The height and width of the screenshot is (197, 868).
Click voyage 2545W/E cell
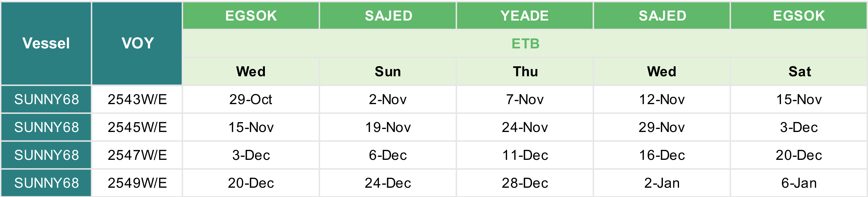(x=137, y=127)
